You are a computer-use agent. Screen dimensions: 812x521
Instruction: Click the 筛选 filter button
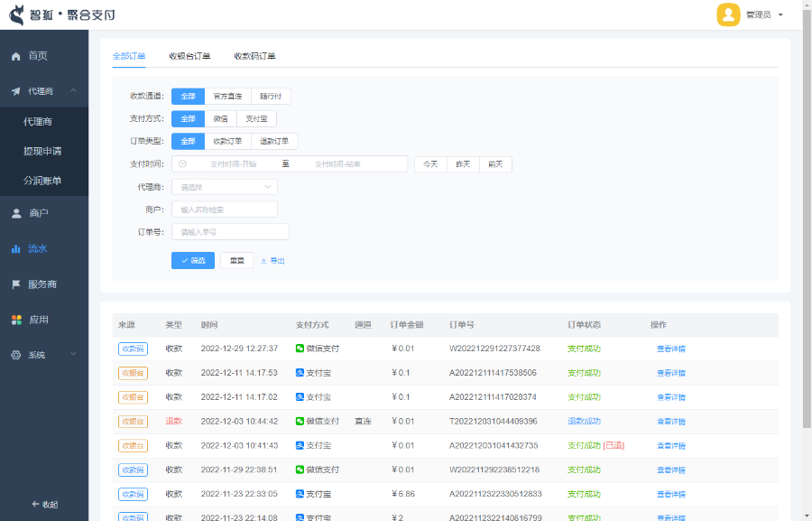(x=193, y=260)
